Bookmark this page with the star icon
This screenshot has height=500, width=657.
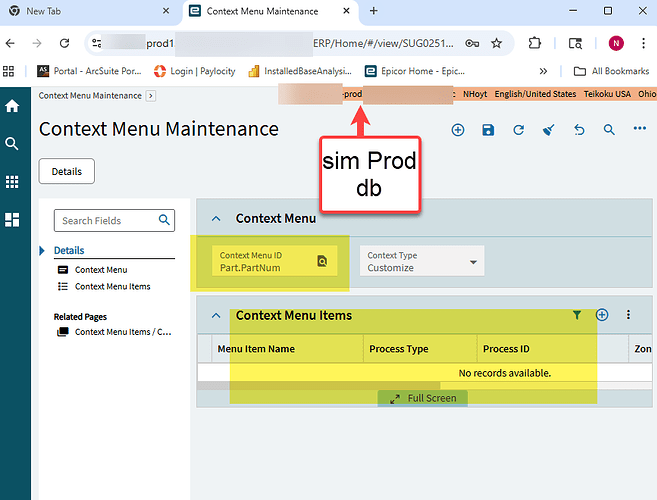point(497,43)
